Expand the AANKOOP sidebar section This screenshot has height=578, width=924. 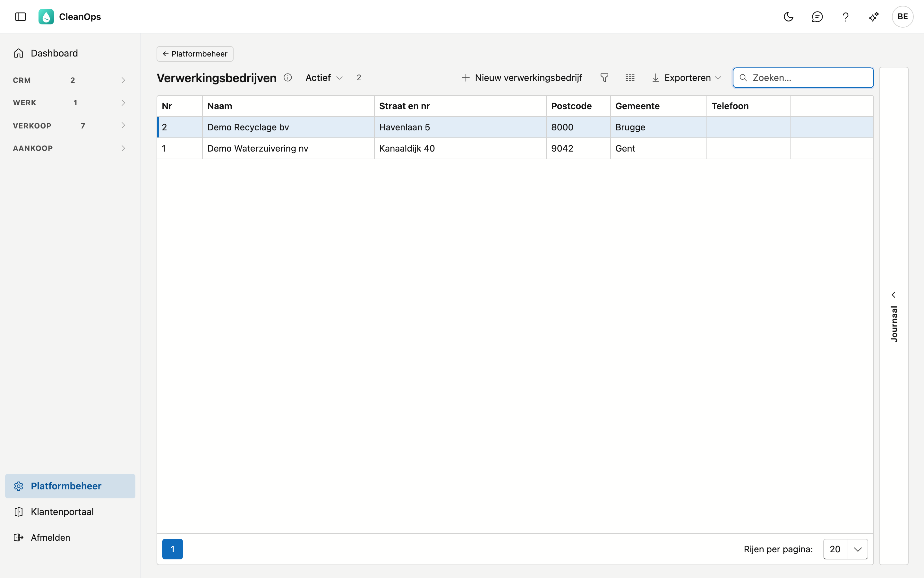pyautogui.click(x=70, y=148)
